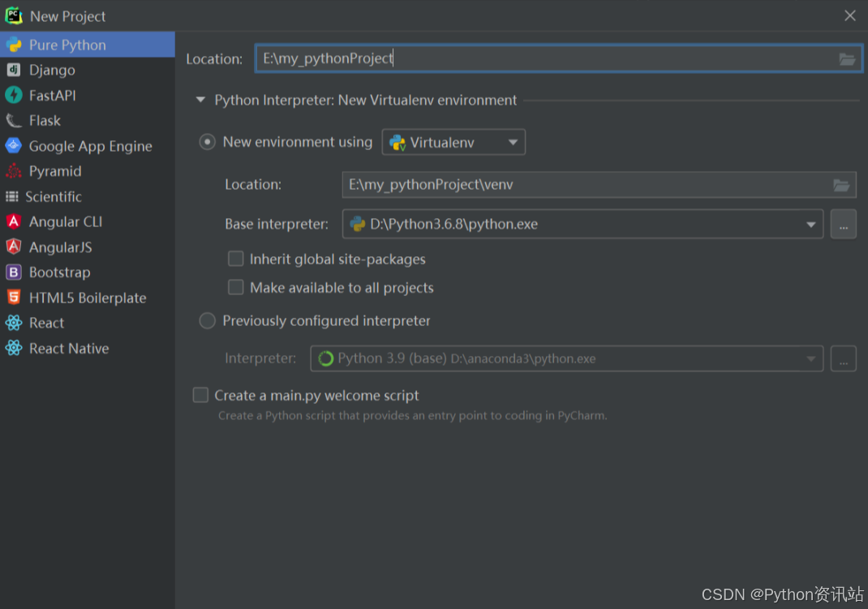This screenshot has height=609, width=868.
Task: Click the main.py script description hint text
Action: point(412,415)
